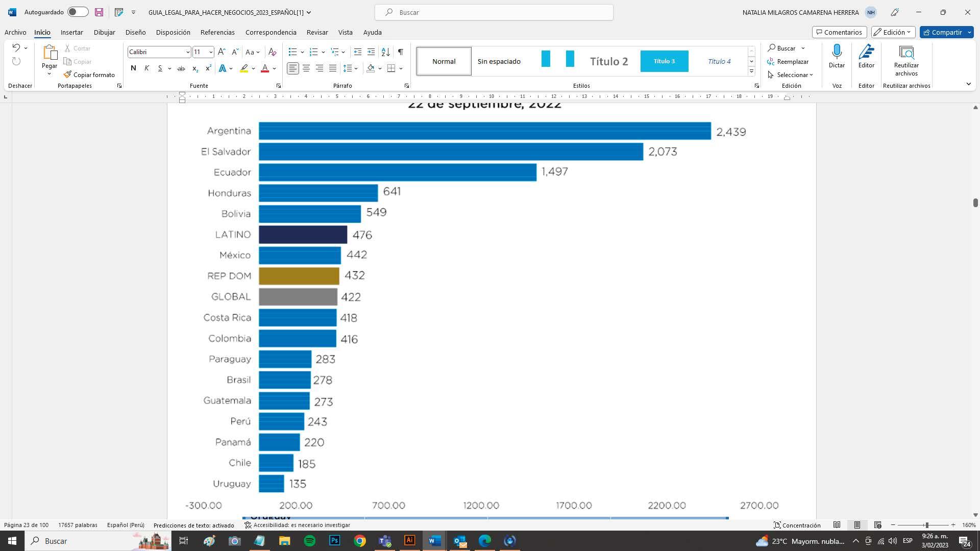Switch to the Disposición tab
980x551 pixels.
coord(173,32)
